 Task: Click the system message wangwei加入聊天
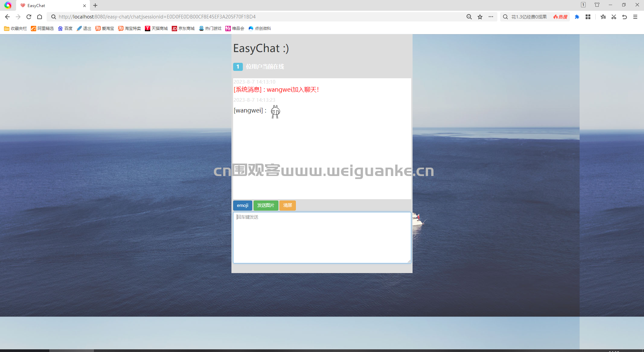click(276, 90)
